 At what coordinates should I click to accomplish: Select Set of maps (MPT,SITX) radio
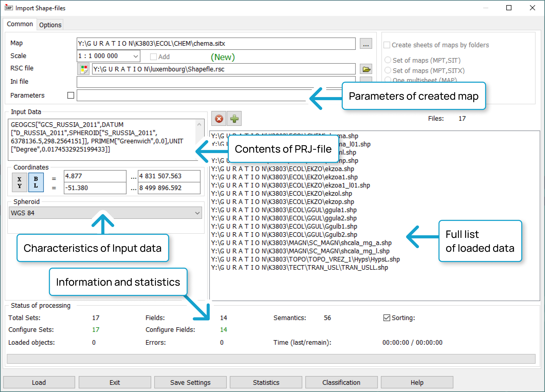click(387, 70)
